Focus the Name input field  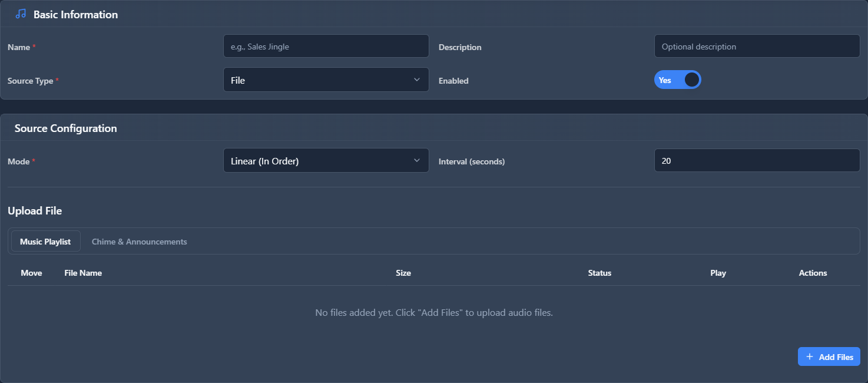326,47
